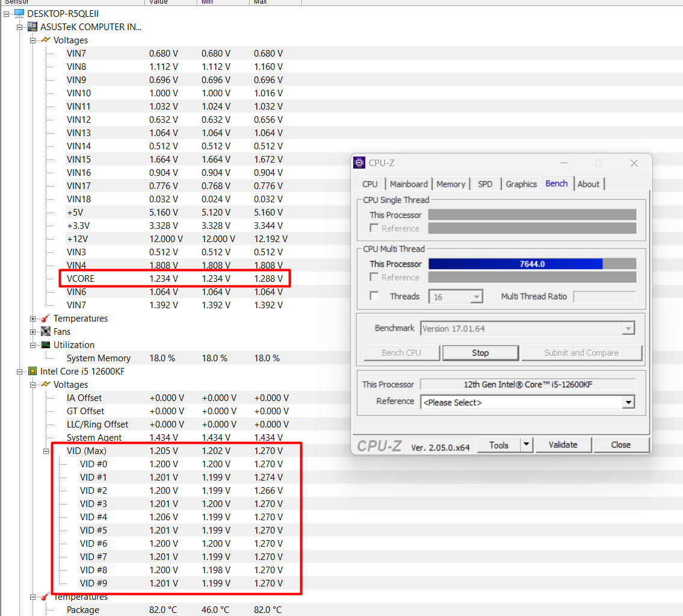Collapse the Intel Core i5 12600KF node

tap(19, 372)
